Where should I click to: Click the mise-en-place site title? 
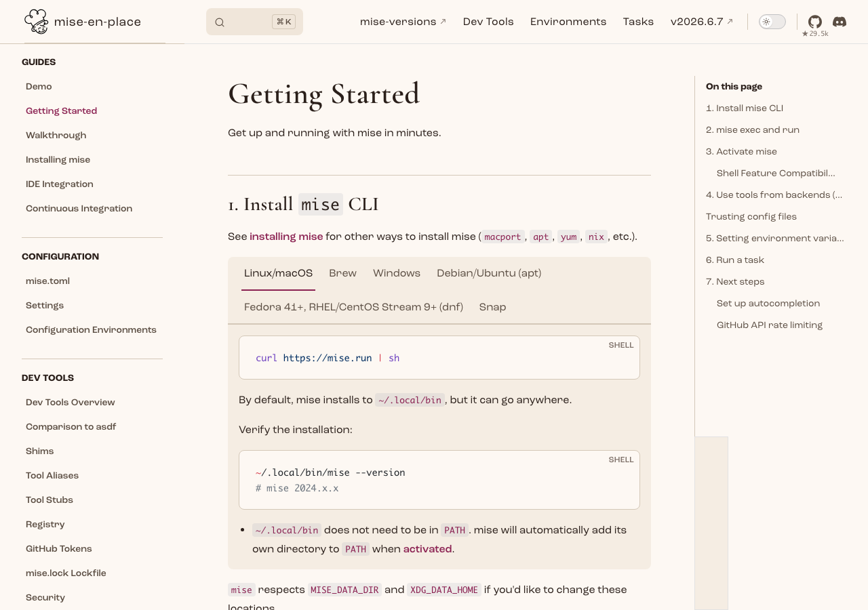point(98,22)
